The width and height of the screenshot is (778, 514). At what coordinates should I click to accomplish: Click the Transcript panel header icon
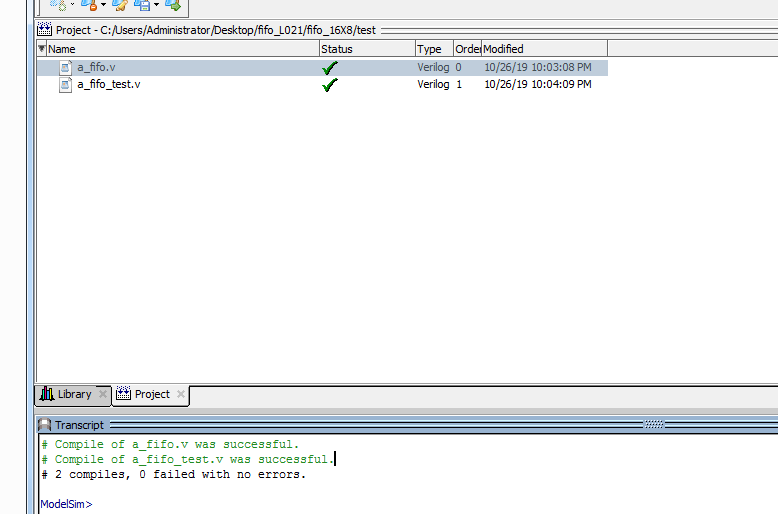tap(44, 425)
